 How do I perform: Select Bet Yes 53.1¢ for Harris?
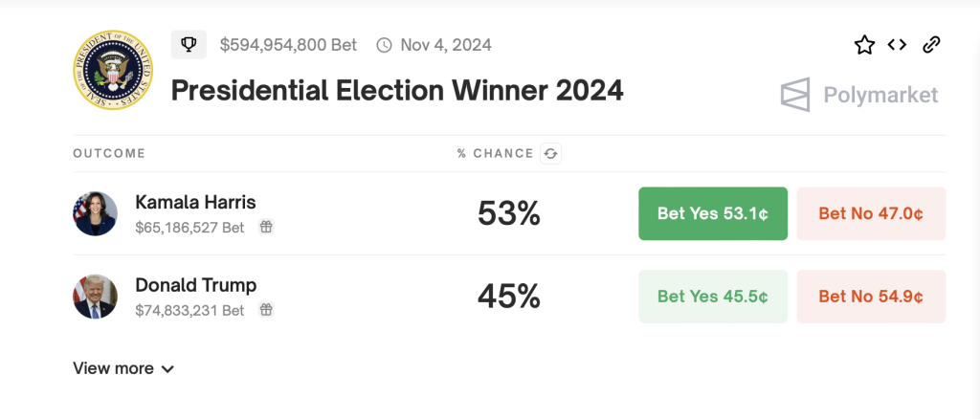713,213
